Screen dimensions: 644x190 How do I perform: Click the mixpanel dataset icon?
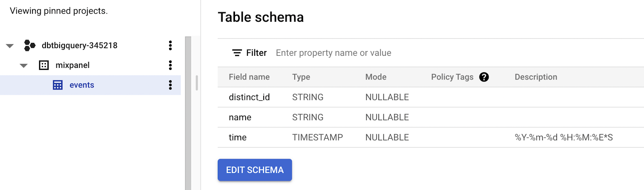tap(44, 65)
